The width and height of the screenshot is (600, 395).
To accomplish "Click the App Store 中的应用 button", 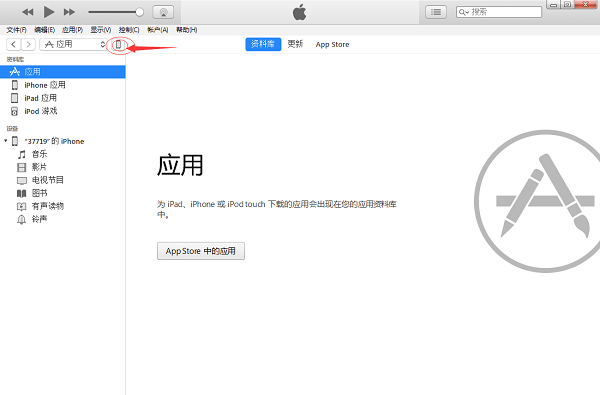I will (x=201, y=251).
